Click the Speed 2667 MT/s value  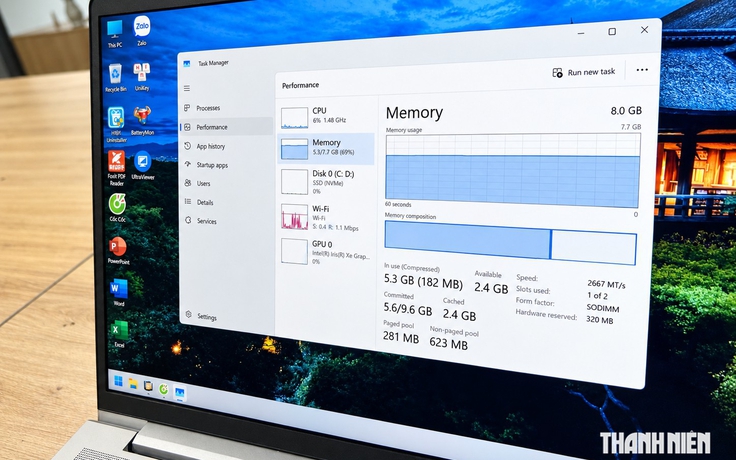pos(606,284)
